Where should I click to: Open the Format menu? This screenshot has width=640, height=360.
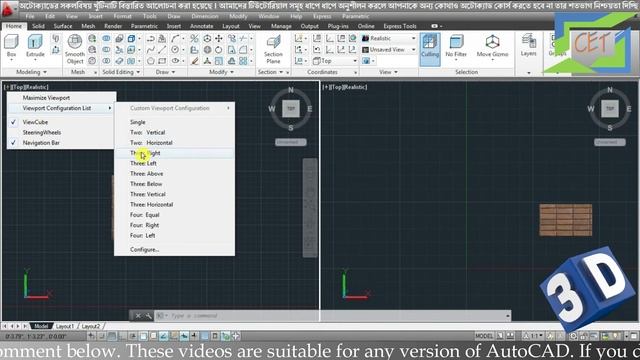coord(122,16)
